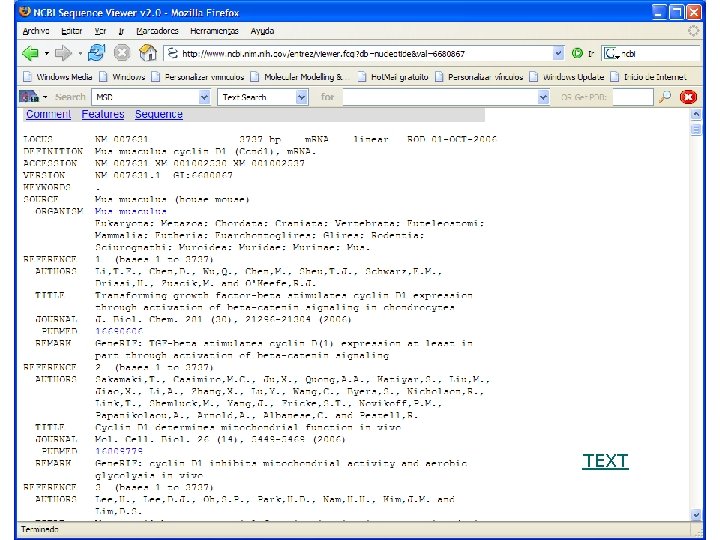Jump to the Comment section link
720x540 pixels.
coord(48,114)
